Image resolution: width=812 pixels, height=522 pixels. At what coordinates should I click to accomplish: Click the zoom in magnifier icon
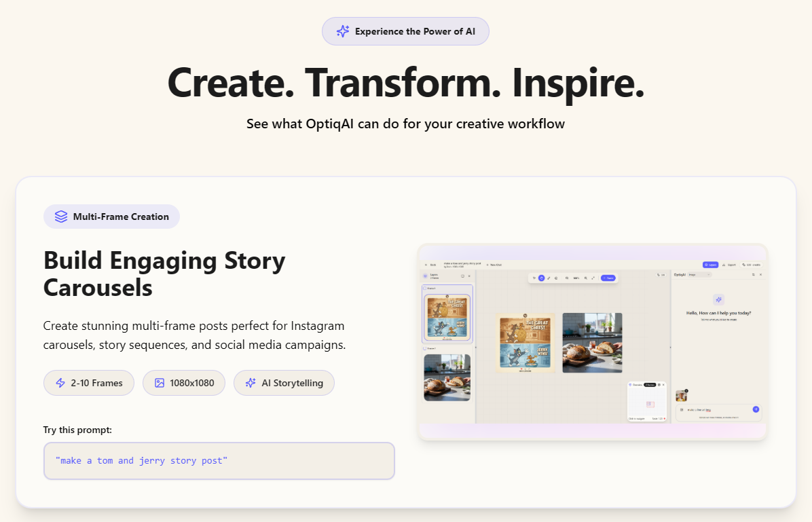pos(586,278)
